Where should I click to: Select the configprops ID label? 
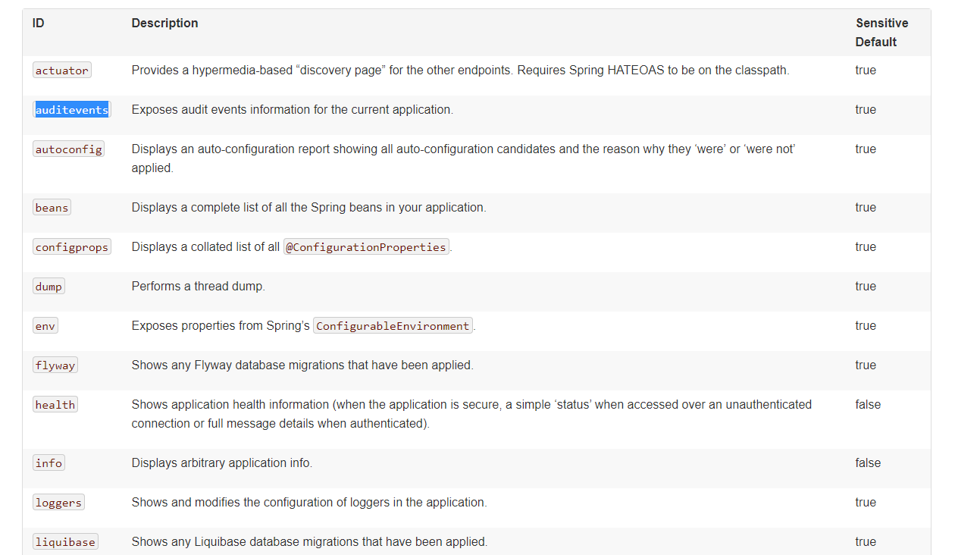(72, 247)
